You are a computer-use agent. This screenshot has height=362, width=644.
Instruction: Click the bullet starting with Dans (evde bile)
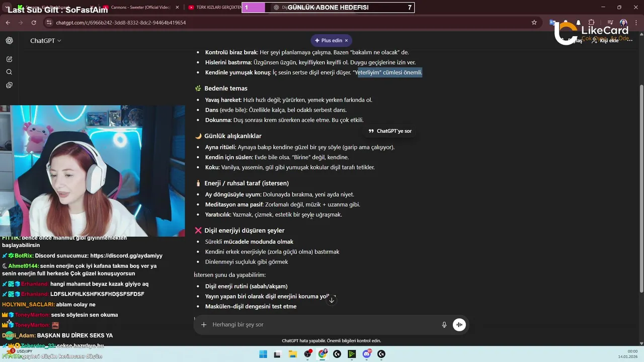276,110
